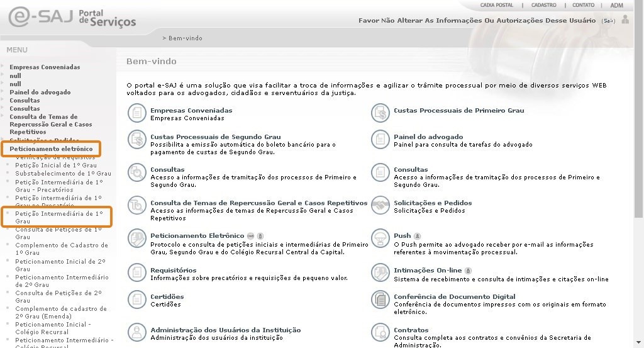Click the Consulta de Temas de Repercussão icon

coord(136,205)
